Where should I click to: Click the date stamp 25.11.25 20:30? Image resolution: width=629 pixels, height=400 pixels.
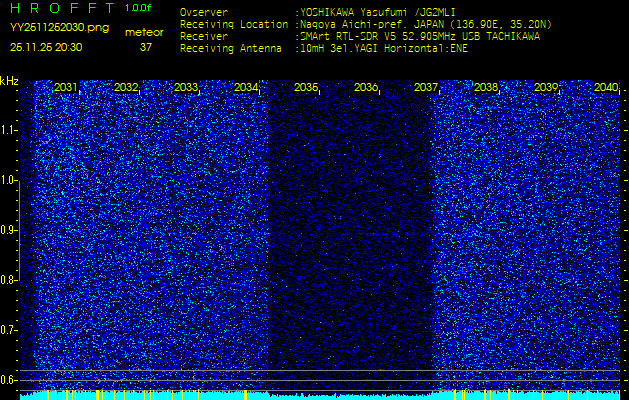click(x=46, y=47)
